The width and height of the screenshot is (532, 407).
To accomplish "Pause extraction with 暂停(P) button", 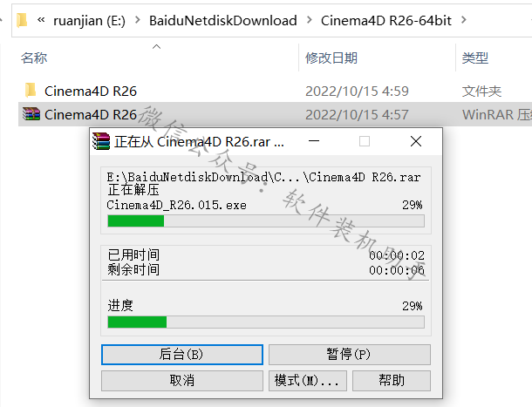I will [350, 355].
